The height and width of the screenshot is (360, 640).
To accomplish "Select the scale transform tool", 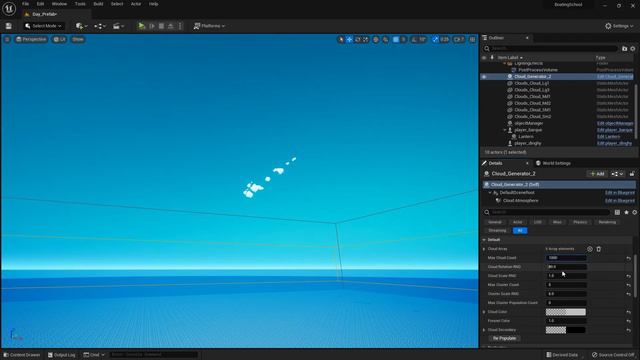I will pos(365,40).
